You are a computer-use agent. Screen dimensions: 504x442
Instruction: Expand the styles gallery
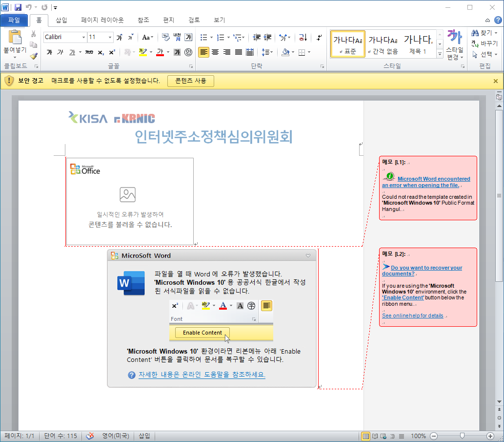click(x=440, y=54)
